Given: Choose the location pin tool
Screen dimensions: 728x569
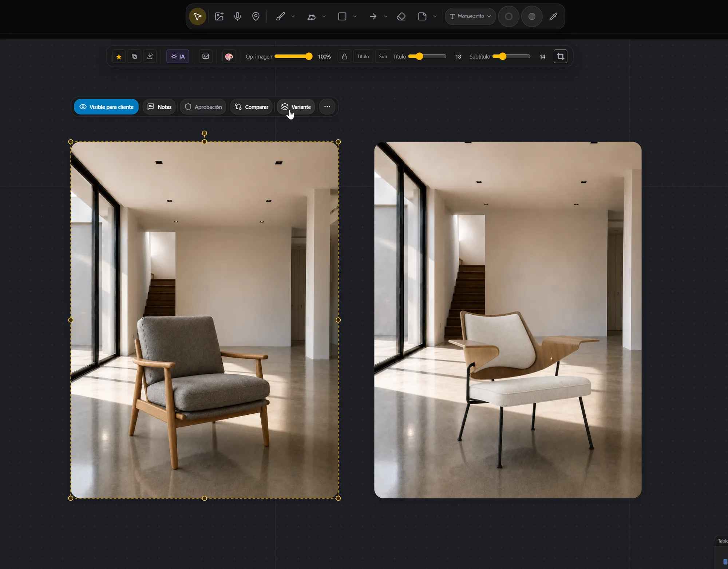Looking at the screenshot, I should coord(256,16).
